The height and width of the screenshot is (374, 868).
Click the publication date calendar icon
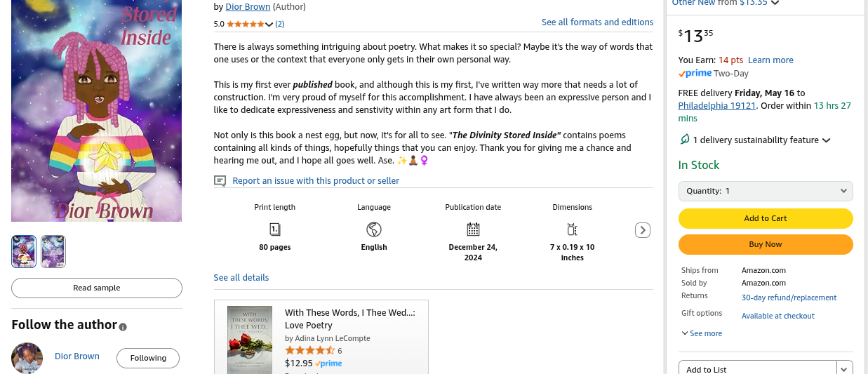point(473,229)
